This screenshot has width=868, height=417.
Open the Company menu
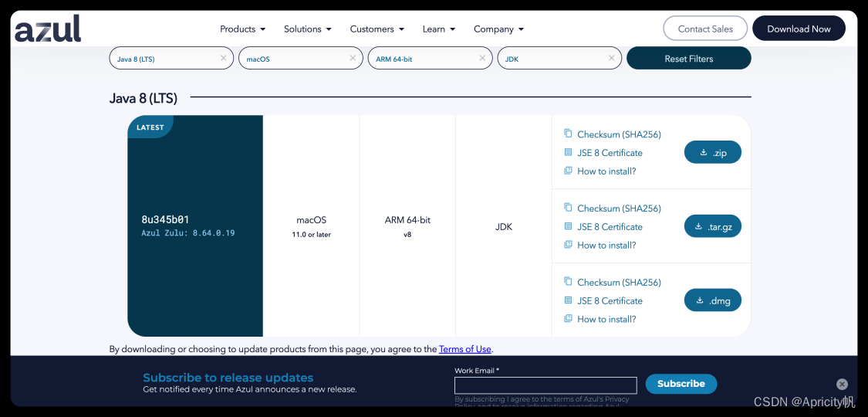click(498, 29)
